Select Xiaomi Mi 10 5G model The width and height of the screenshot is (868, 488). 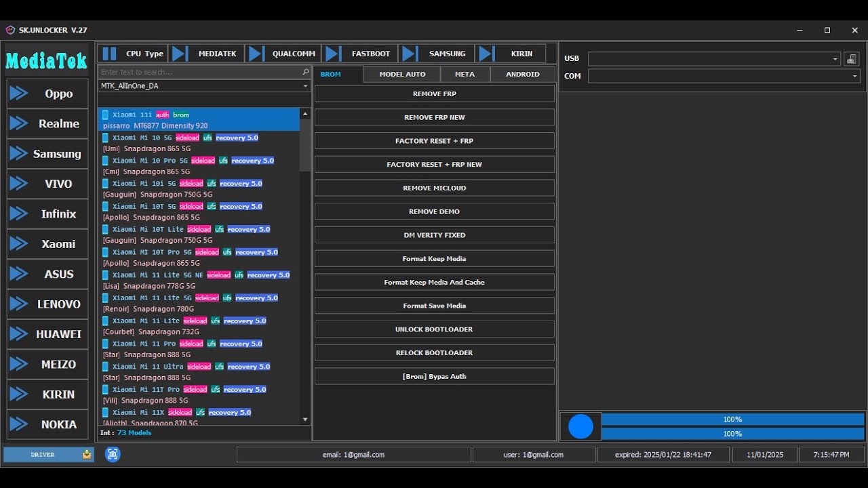[199, 143]
